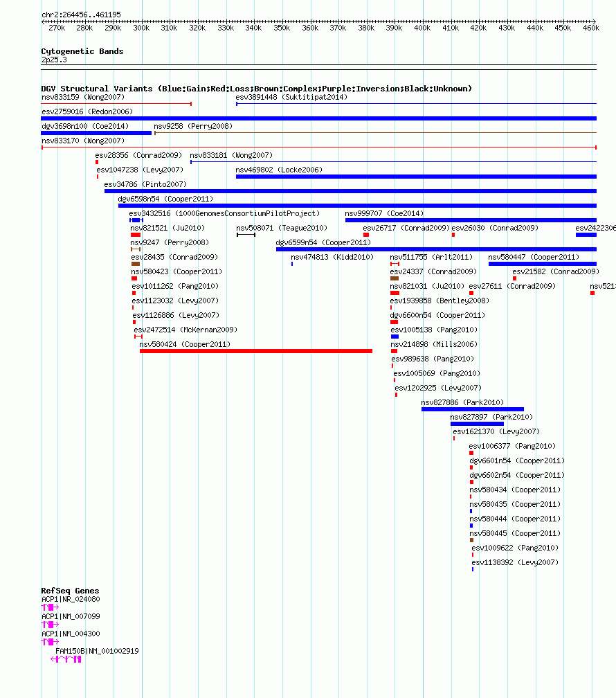Click esv1047238 (Levy2007) label
The width and height of the screenshot is (616, 698).
140,170
